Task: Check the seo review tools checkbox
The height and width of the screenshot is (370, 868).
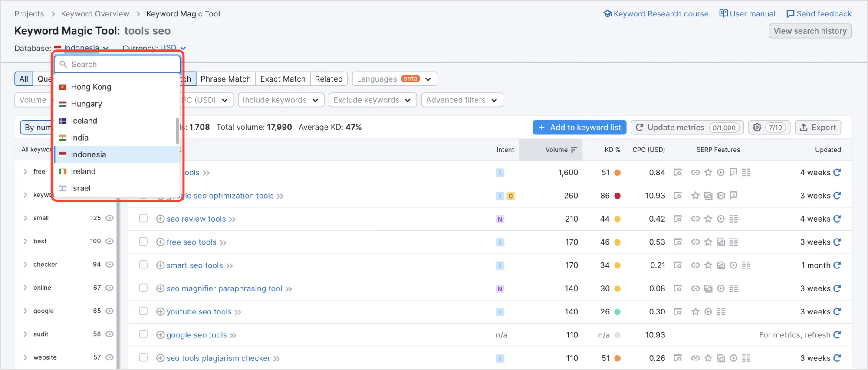Action: (143, 218)
